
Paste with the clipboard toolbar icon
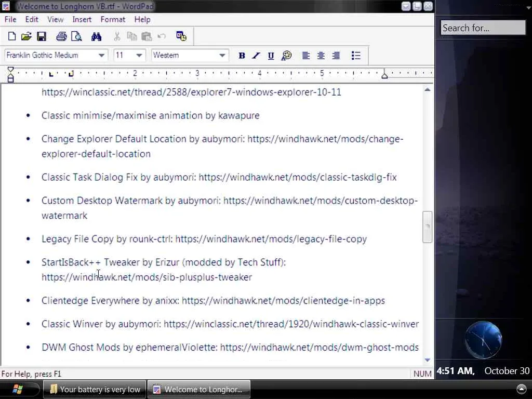(x=147, y=36)
